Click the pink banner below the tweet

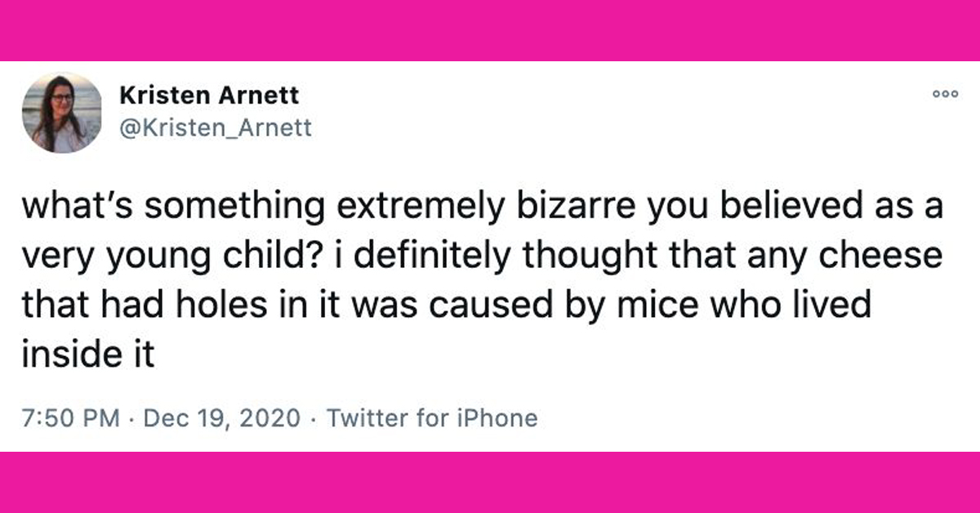(490, 482)
